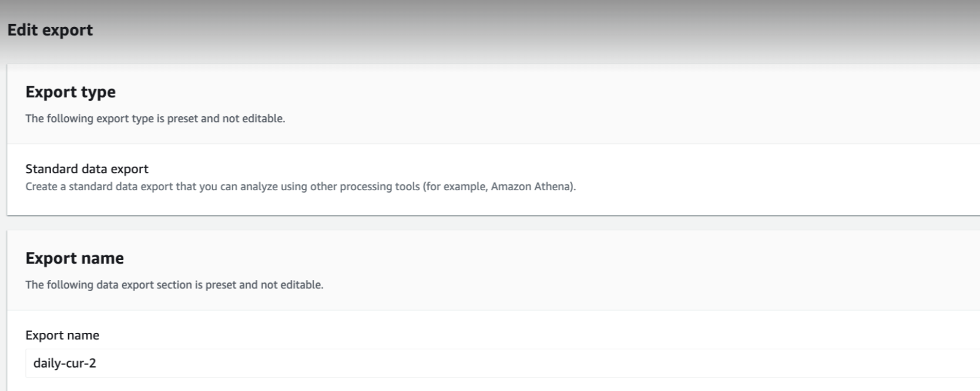Click the 'Export name' section heading
980x391 pixels.
75,258
